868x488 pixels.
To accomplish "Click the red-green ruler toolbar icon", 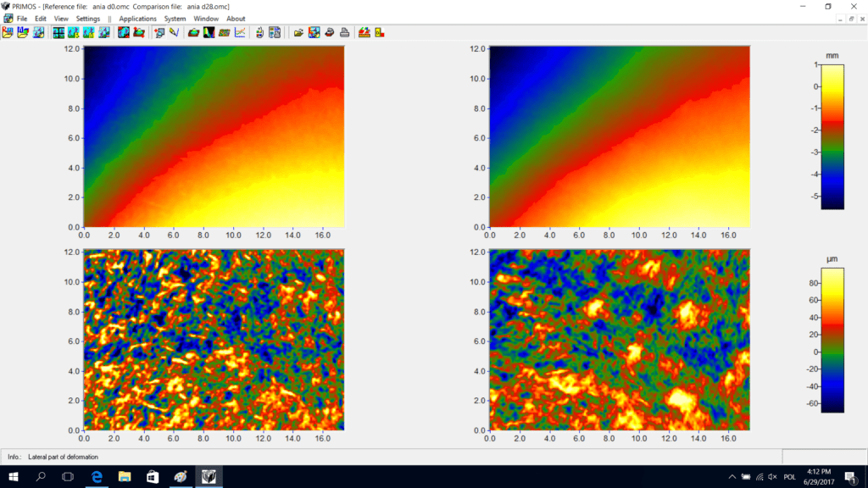I will tap(364, 33).
